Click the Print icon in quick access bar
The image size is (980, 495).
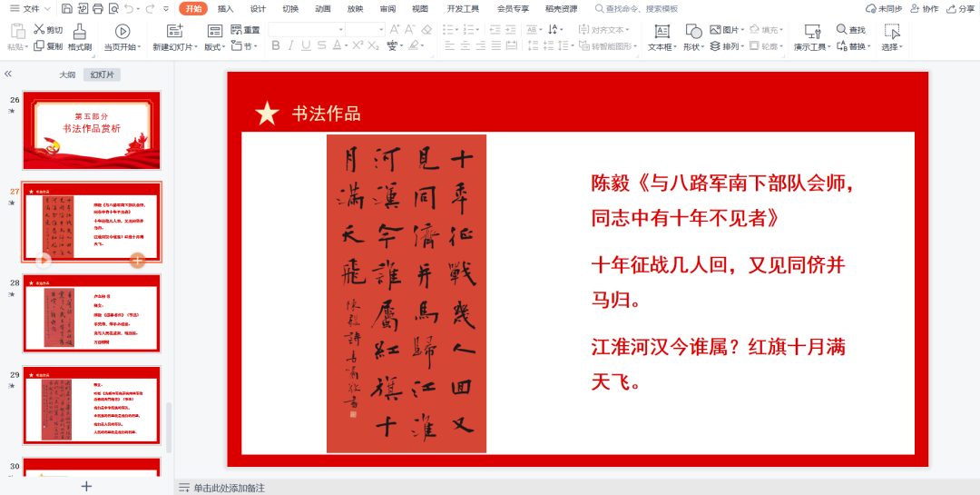pos(96,8)
